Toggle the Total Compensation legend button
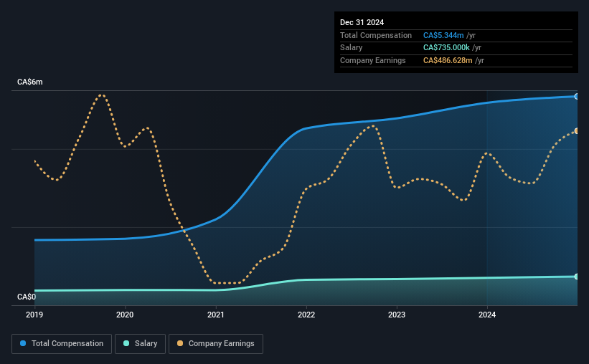The width and height of the screenshot is (589, 364). click(62, 344)
